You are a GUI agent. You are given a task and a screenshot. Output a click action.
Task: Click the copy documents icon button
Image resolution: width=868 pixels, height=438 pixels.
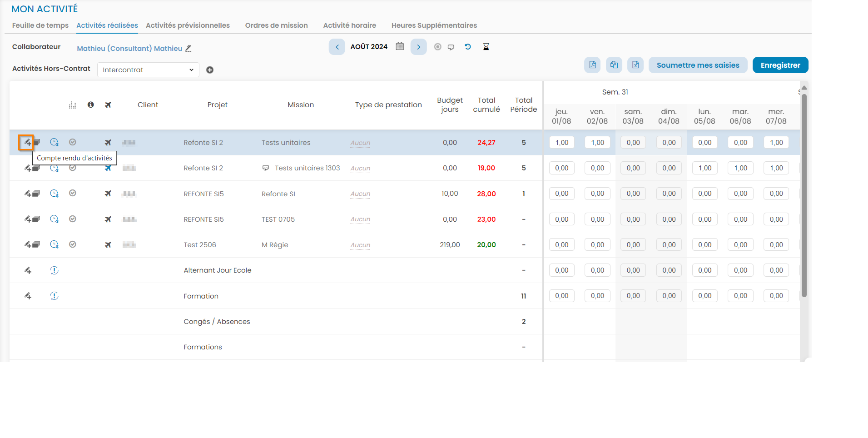[614, 65]
